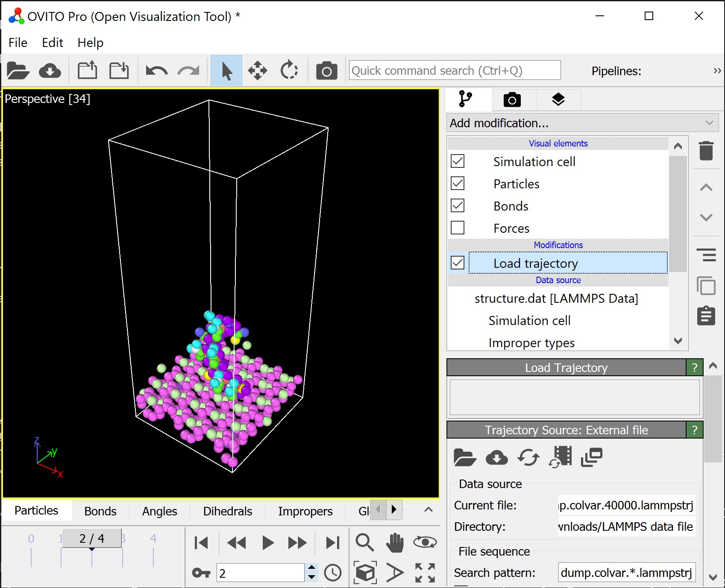Click the Zoom magnifier viewport tool
The height and width of the screenshot is (588, 725).
click(x=364, y=542)
